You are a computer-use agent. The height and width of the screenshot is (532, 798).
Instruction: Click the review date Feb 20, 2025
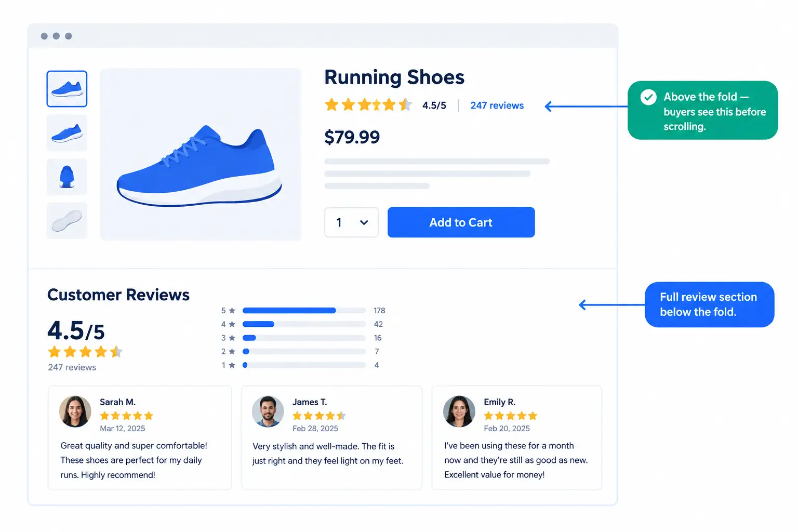[x=507, y=429]
